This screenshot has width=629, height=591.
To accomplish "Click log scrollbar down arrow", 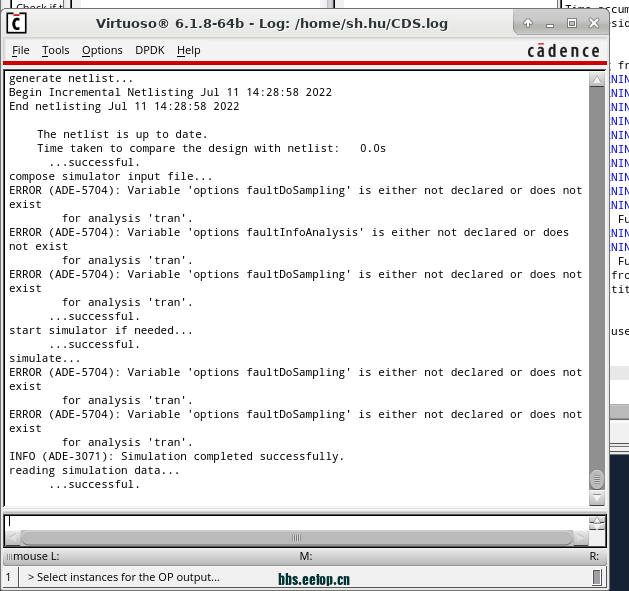I will pos(597,498).
